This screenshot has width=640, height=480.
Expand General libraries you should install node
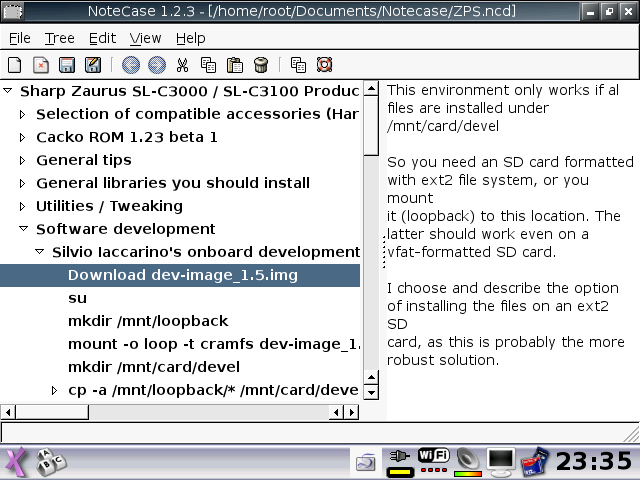click(x=23, y=183)
